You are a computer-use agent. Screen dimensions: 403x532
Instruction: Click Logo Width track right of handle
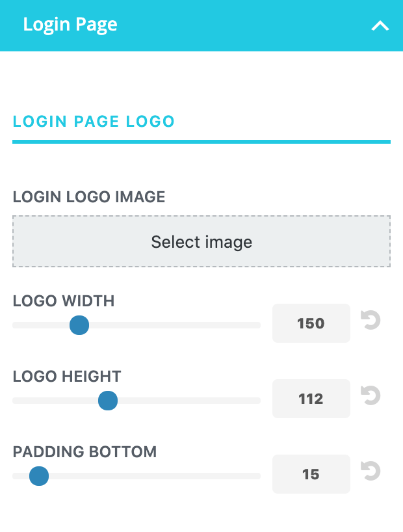(175, 325)
